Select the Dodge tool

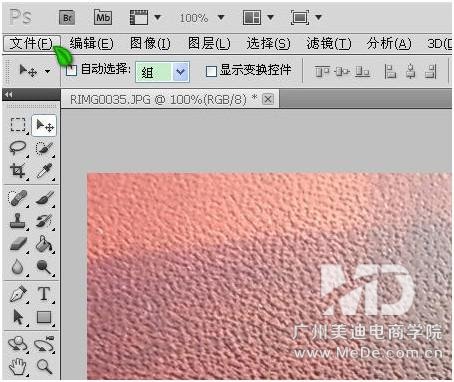pyautogui.click(x=44, y=267)
